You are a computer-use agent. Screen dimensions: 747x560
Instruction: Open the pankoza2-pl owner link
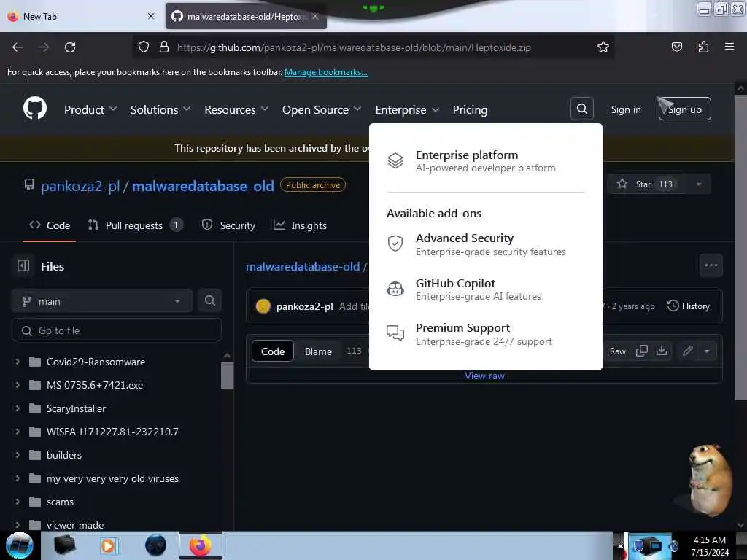(x=80, y=186)
